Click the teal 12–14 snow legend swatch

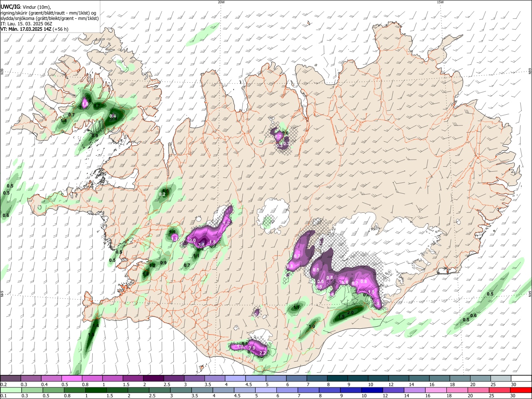(x=398, y=379)
